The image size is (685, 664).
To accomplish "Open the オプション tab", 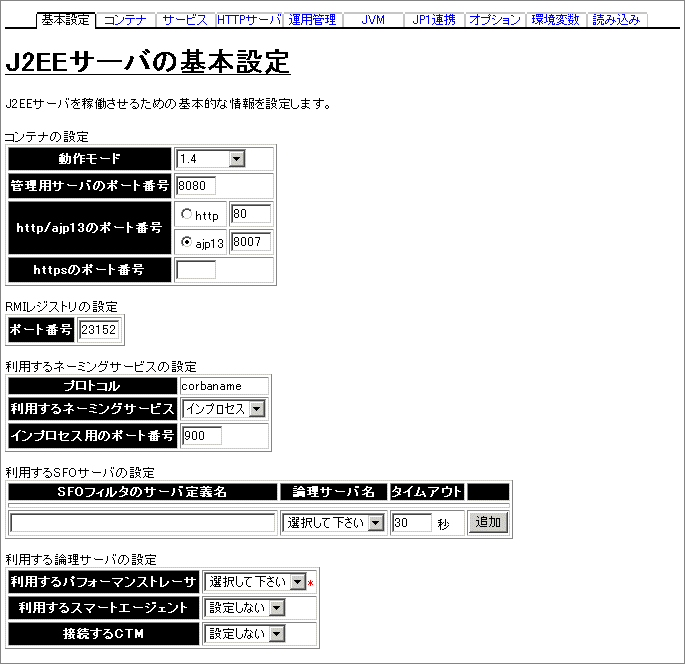I will pos(495,20).
